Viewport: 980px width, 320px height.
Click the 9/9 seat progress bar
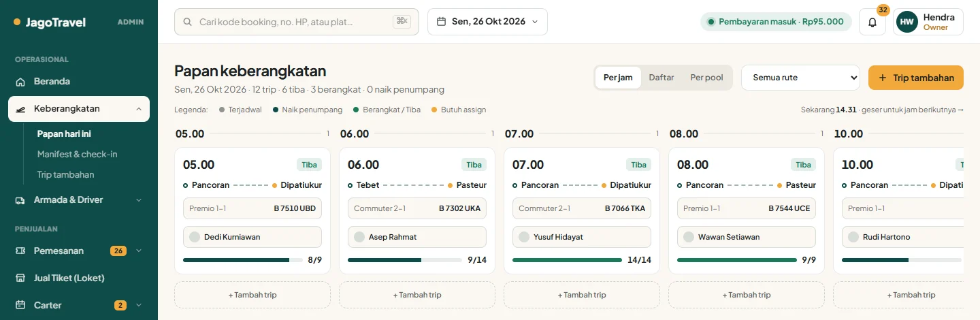(x=737, y=260)
